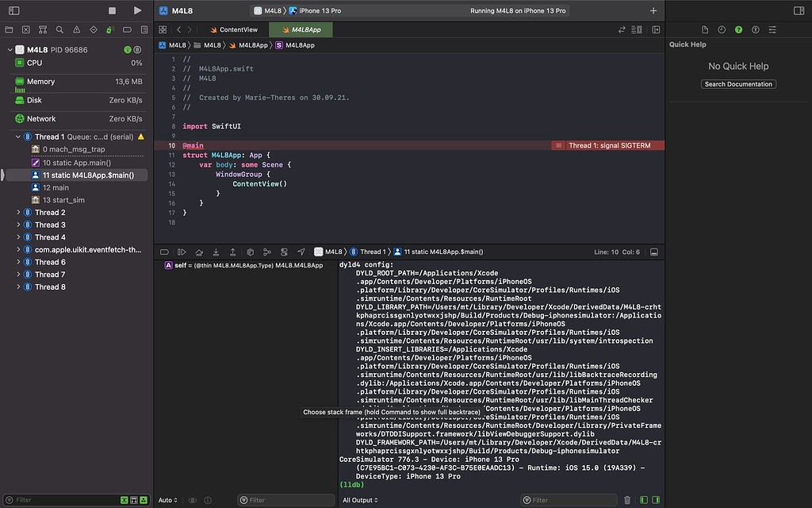812x508 pixels.
Task: Click the Step Over icon
Action: pos(198,252)
